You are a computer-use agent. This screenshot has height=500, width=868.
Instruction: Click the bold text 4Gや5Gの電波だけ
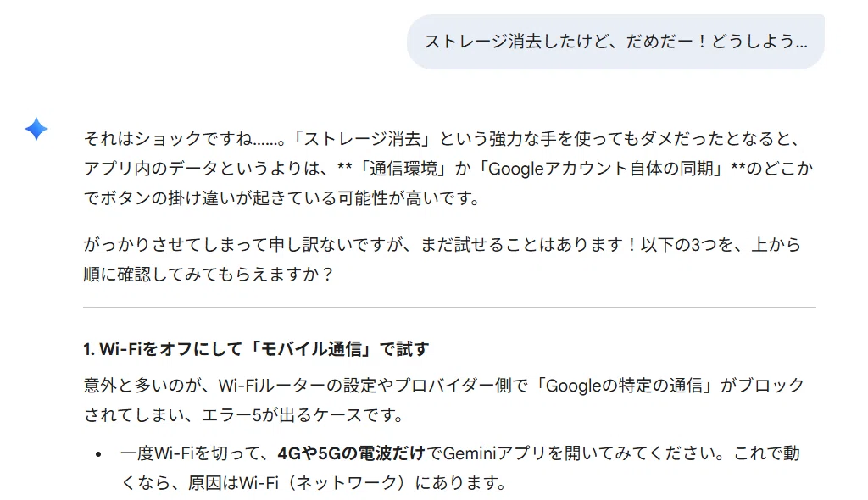(351, 453)
